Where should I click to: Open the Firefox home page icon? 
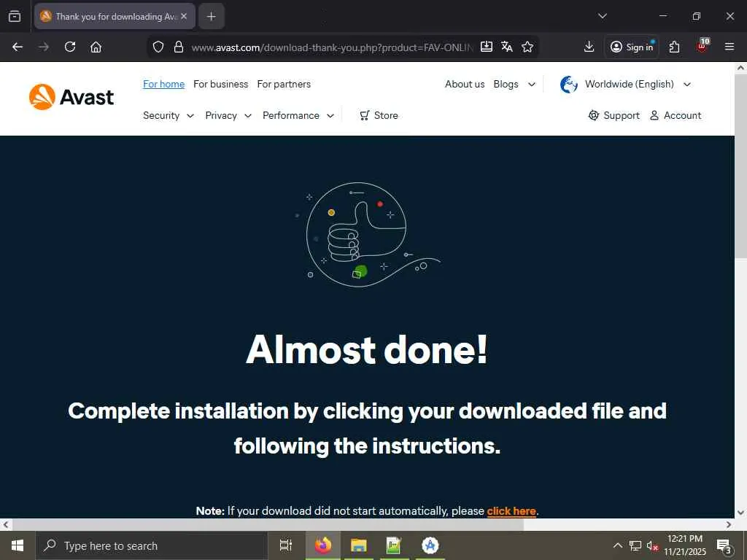coord(96,47)
